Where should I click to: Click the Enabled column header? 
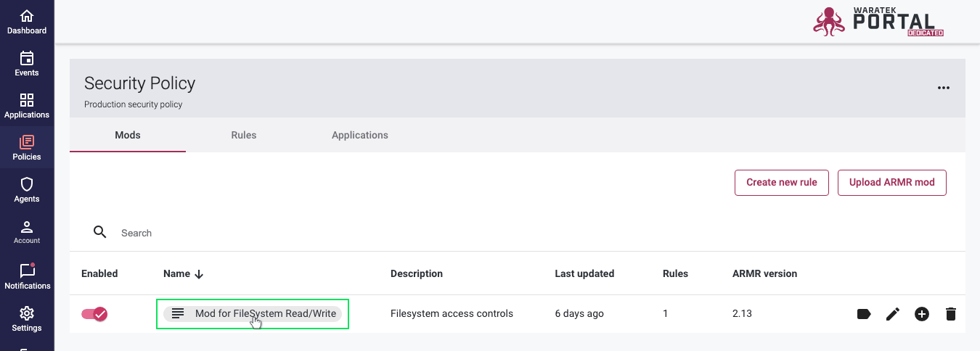[x=99, y=273]
